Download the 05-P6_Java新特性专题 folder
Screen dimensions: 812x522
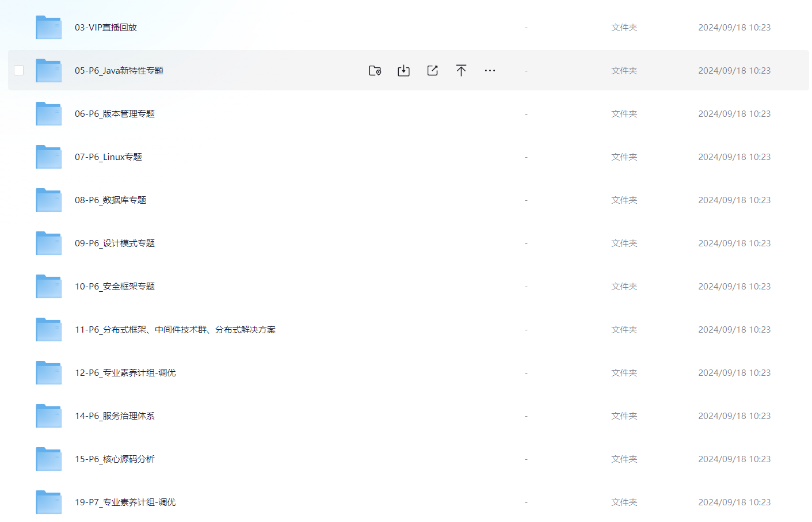(x=403, y=71)
